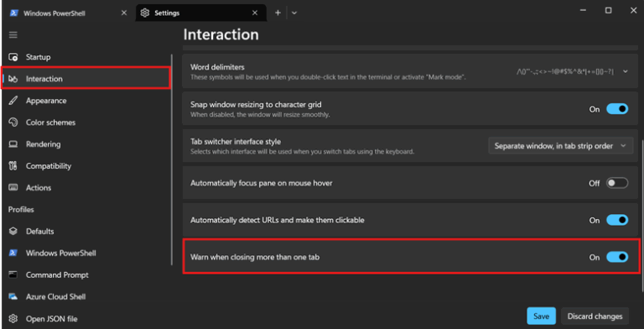Viewport: 644px width, 329px height.
Task: Disable Warn when closing more than one tab
Action: tap(617, 258)
